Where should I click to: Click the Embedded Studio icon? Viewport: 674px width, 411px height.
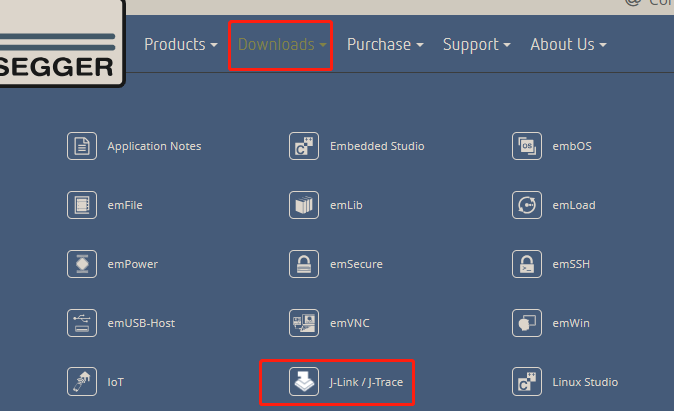pyautogui.click(x=304, y=146)
